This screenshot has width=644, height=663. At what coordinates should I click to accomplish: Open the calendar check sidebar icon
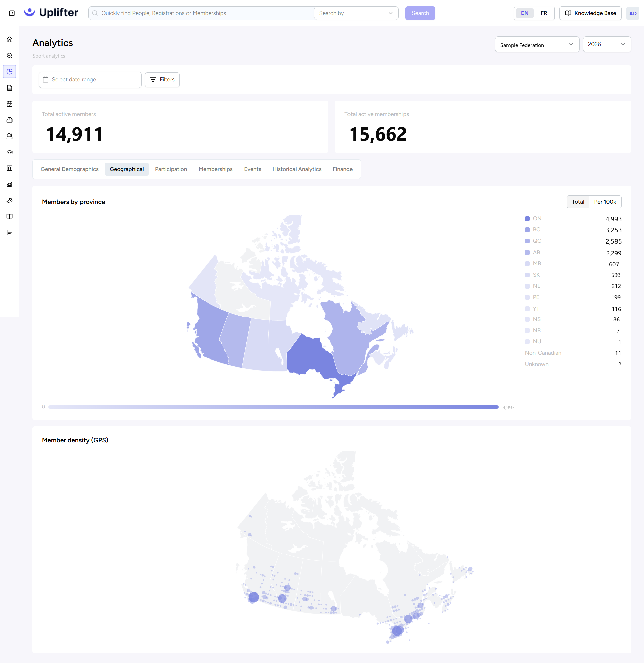9,104
